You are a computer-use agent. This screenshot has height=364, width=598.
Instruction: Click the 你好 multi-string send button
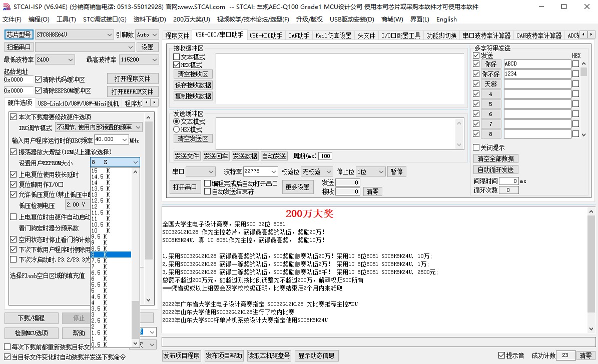[x=491, y=63]
